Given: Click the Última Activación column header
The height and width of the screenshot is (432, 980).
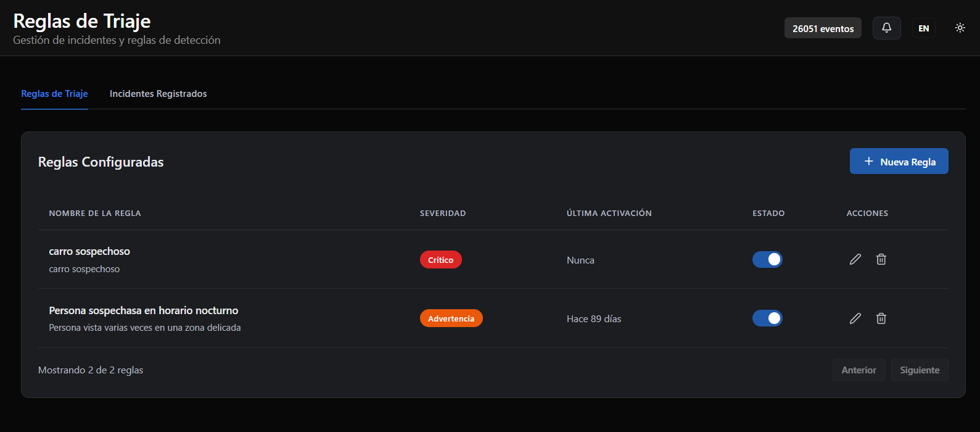Looking at the screenshot, I should coord(609,214).
